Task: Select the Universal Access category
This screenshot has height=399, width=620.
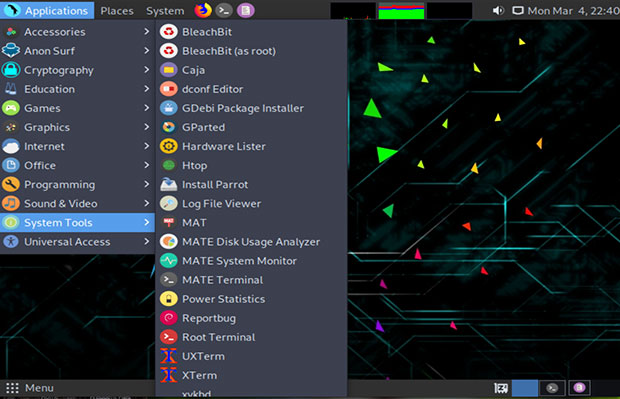Action: pos(78,242)
